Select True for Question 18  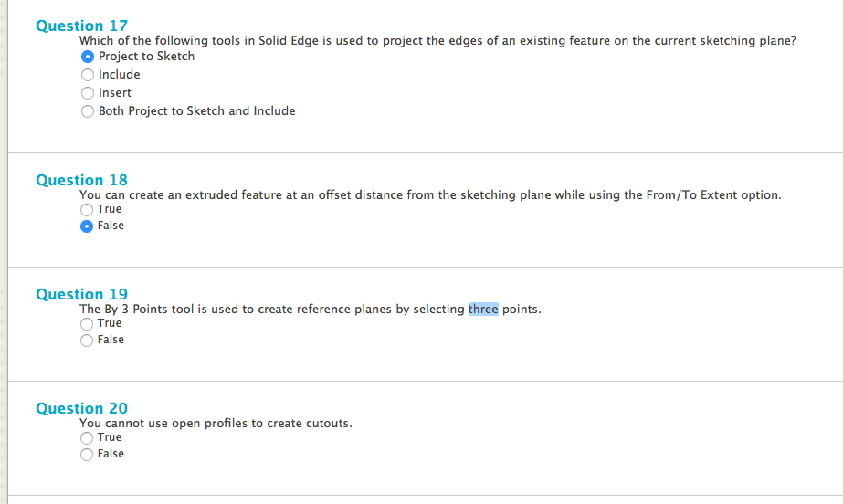click(x=87, y=209)
